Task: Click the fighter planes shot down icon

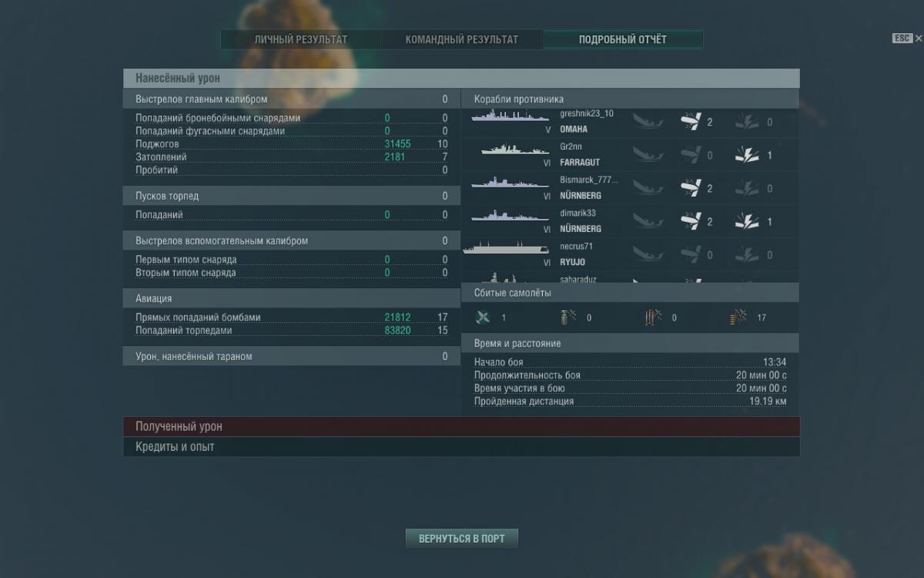Action: pos(483,318)
